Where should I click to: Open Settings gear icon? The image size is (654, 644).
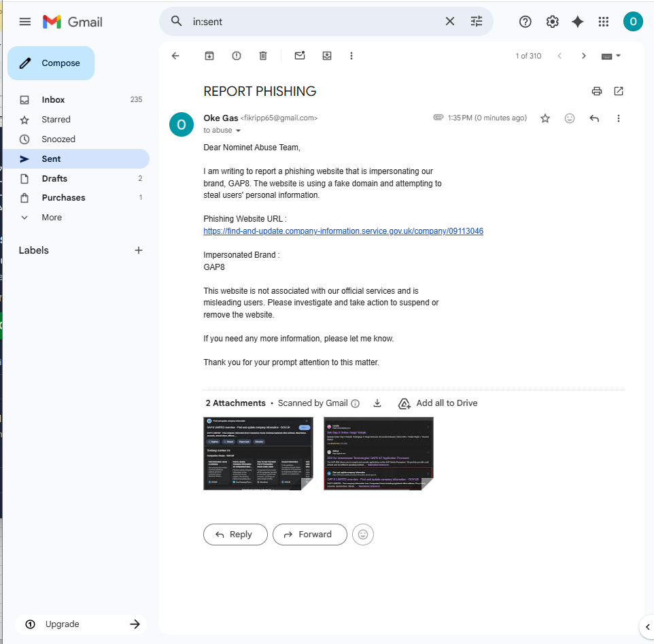(x=552, y=22)
